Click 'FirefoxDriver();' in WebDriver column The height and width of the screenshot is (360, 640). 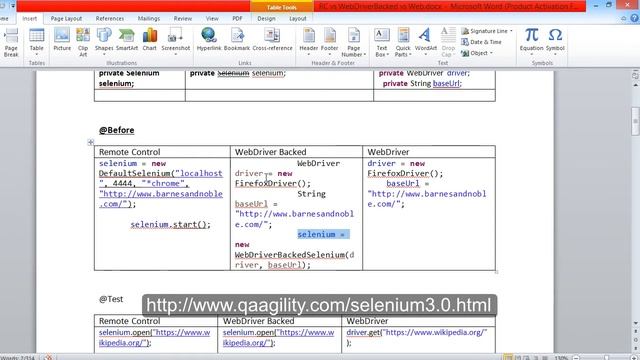tap(405, 173)
